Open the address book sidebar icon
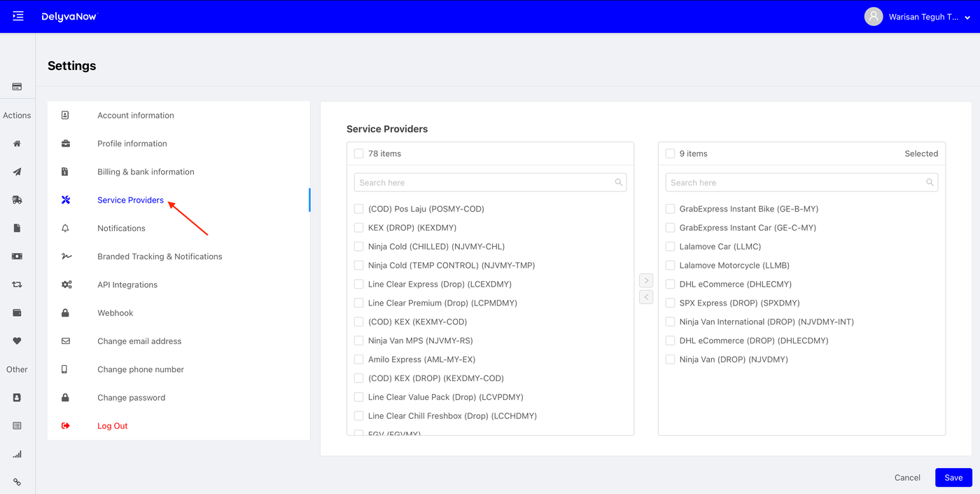 [x=17, y=397]
